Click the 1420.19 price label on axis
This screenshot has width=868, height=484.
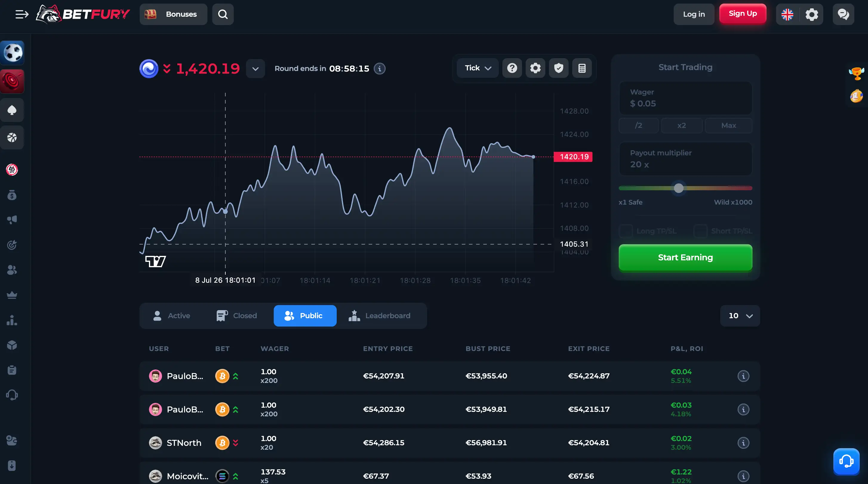click(x=573, y=157)
